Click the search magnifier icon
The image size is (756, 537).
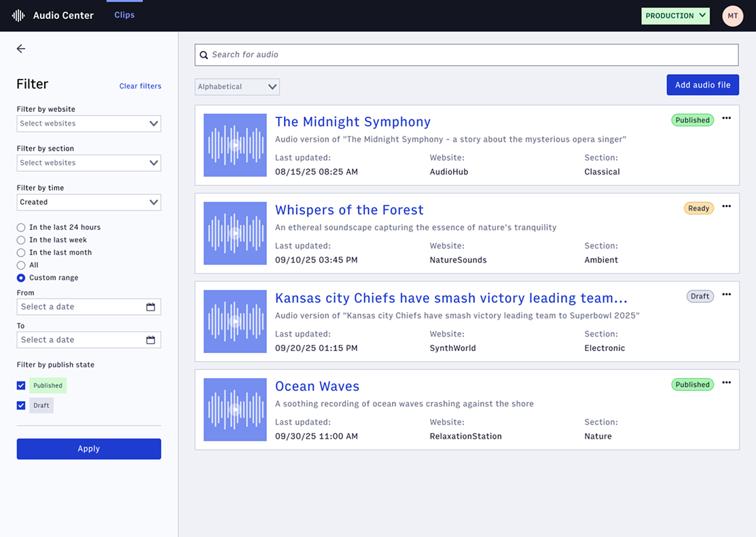204,55
